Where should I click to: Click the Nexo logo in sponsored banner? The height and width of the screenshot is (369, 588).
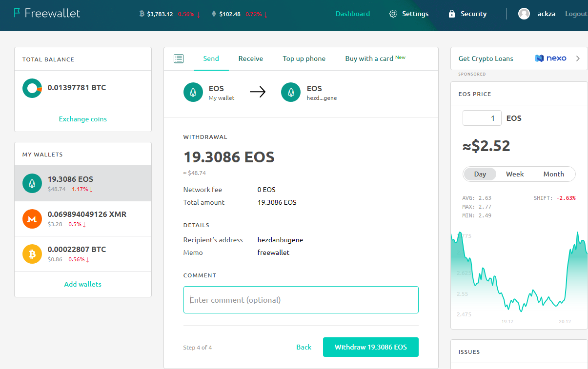click(550, 58)
